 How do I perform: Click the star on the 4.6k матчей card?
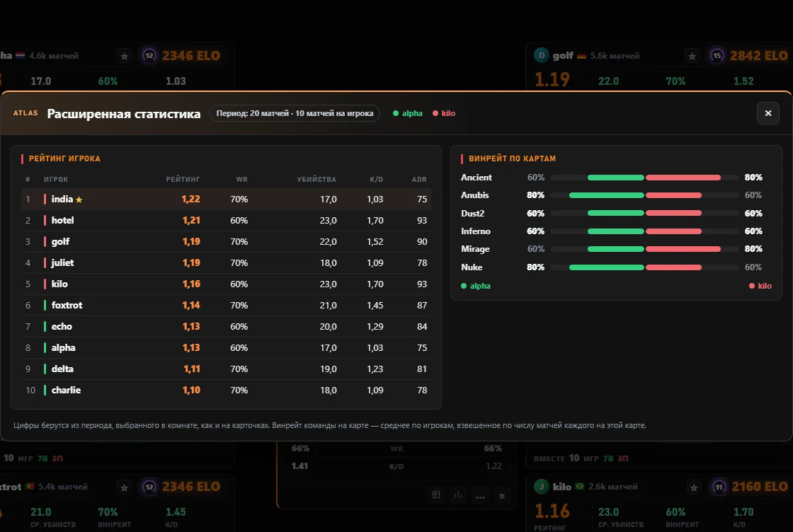pyautogui.click(x=125, y=56)
